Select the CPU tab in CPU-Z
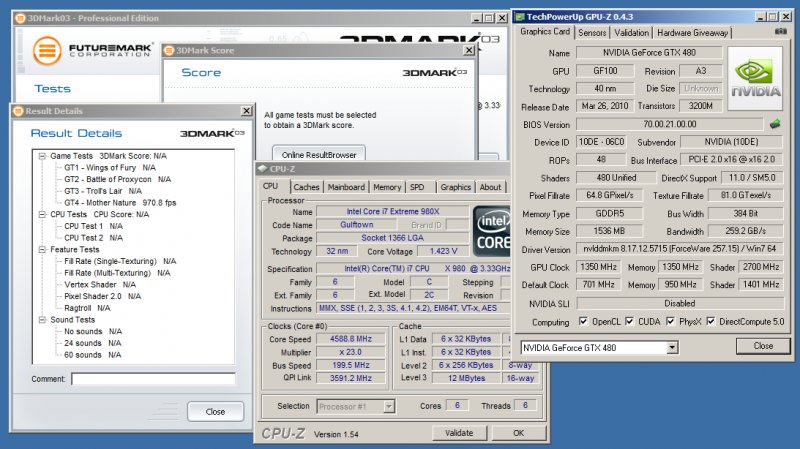The width and height of the screenshot is (800, 449). 270,186
